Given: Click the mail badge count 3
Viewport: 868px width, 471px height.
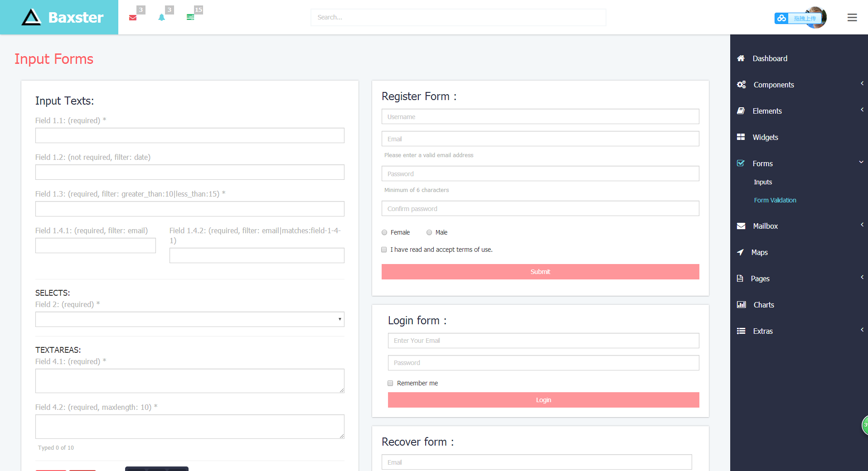Looking at the screenshot, I should 141,10.
